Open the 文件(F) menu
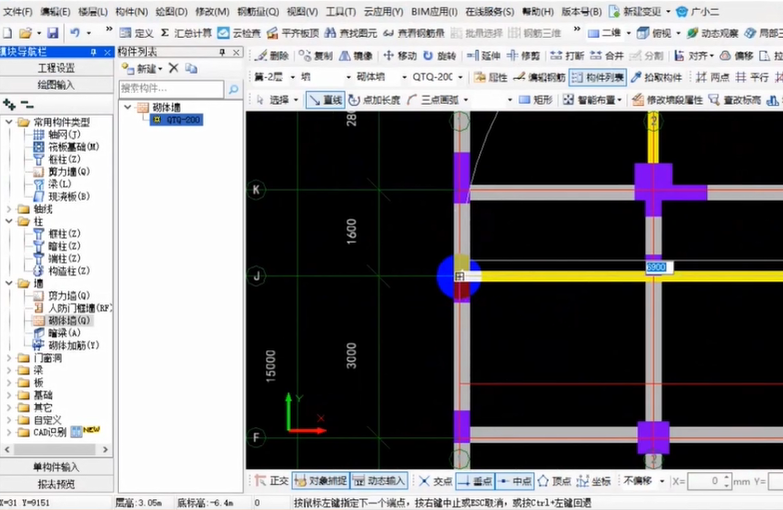The image size is (783, 510). tap(17, 11)
